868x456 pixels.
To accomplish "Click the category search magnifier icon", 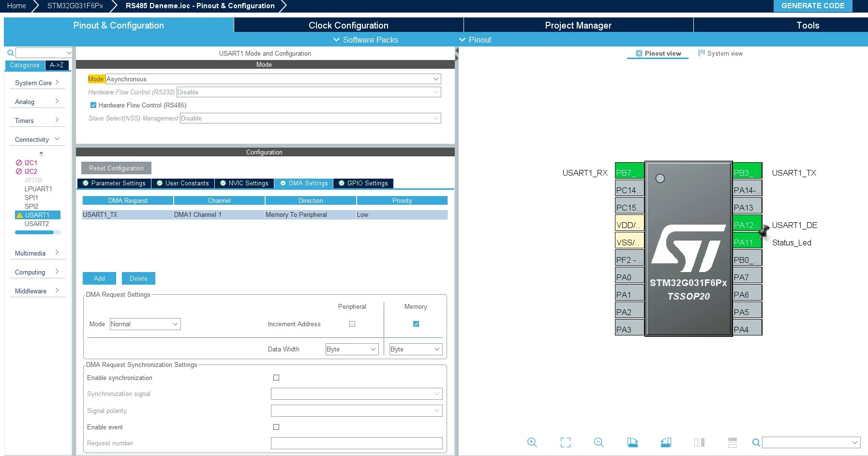I will pos(11,53).
